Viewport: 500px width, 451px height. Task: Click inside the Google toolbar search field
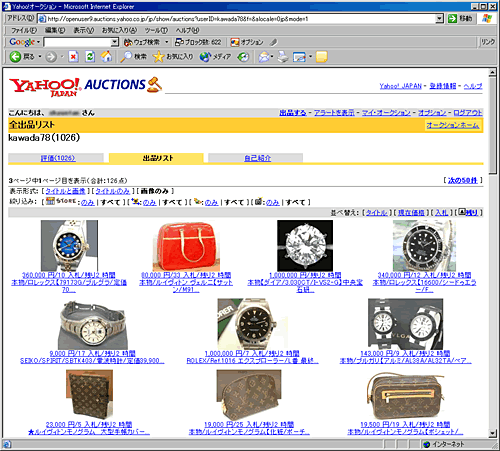(77, 42)
